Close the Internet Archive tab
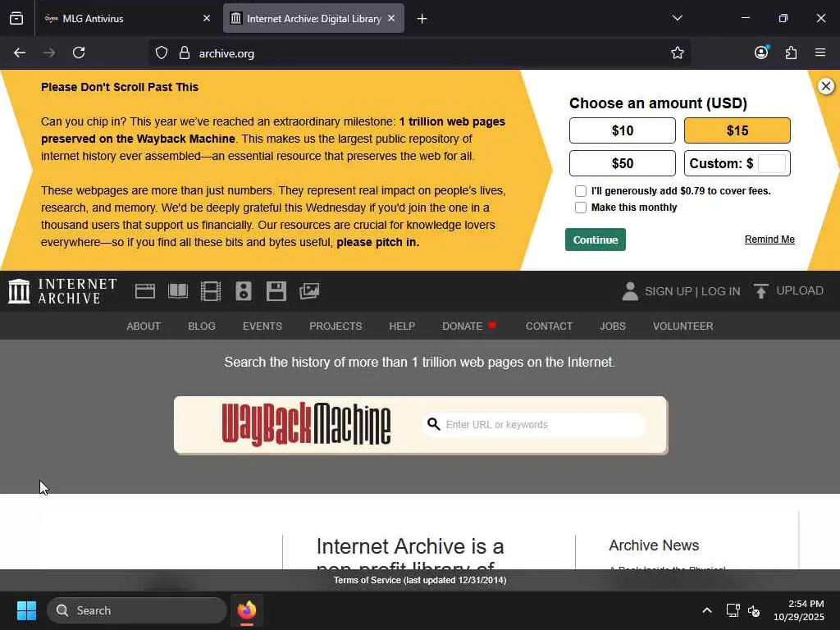The width and height of the screenshot is (840, 630). coord(391,18)
